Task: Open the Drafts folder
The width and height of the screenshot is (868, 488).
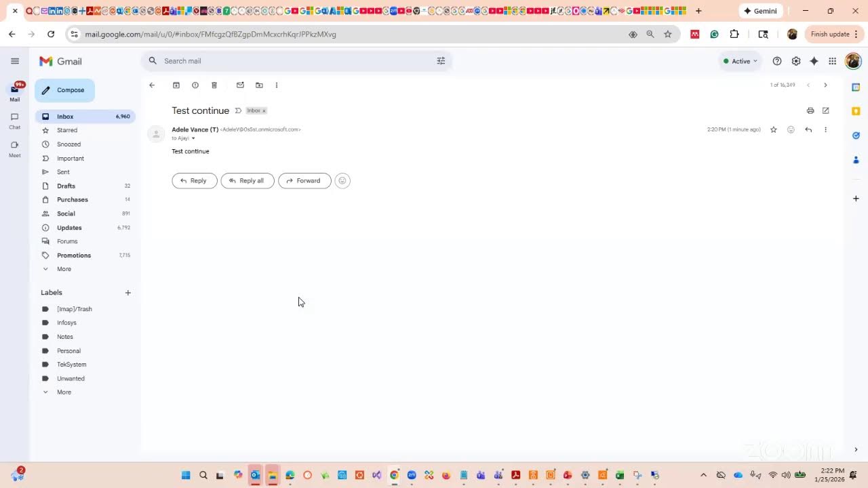Action: point(85,186)
